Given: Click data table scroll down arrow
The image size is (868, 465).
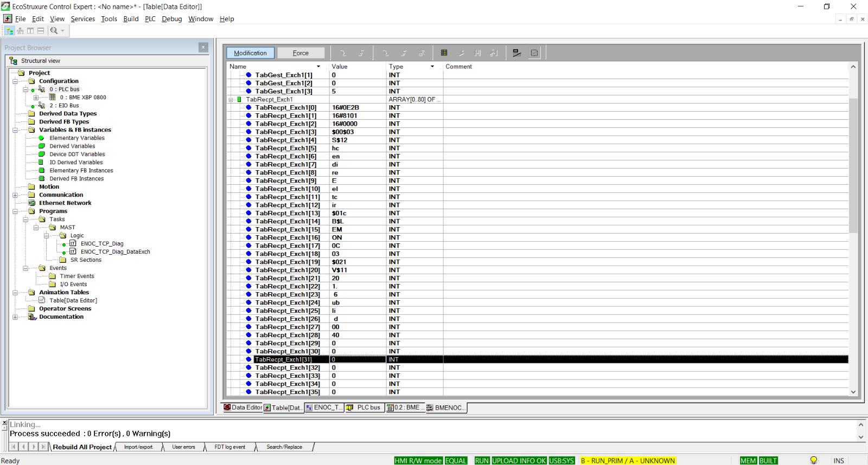Looking at the screenshot, I should (853, 392).
